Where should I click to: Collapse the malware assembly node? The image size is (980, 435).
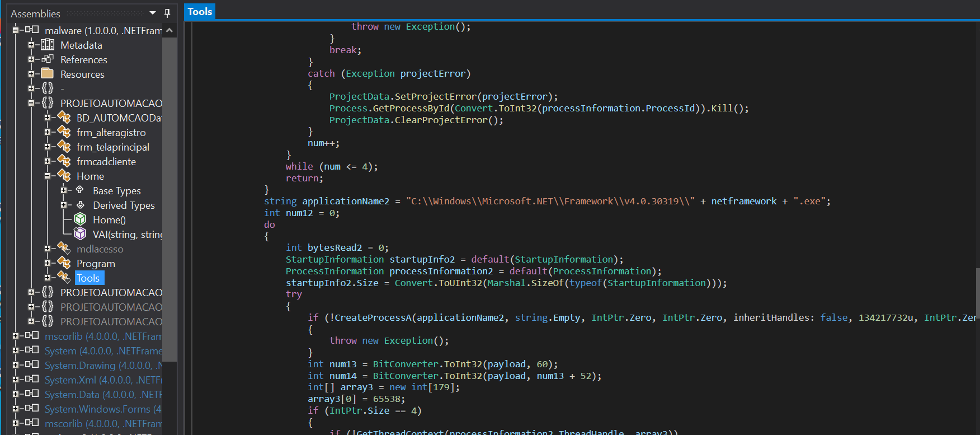(16, 30)
